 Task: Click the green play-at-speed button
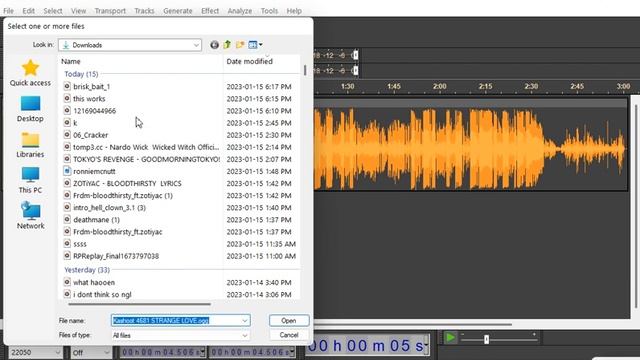click(450, 338)
